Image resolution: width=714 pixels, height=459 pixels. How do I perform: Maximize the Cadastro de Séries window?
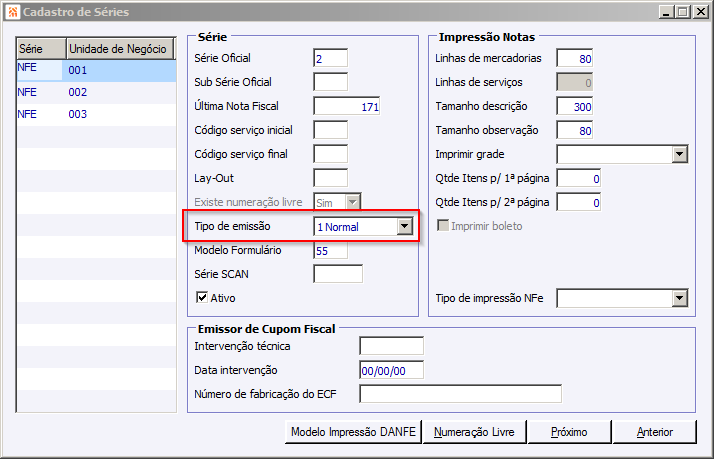(x=683, y=12)
